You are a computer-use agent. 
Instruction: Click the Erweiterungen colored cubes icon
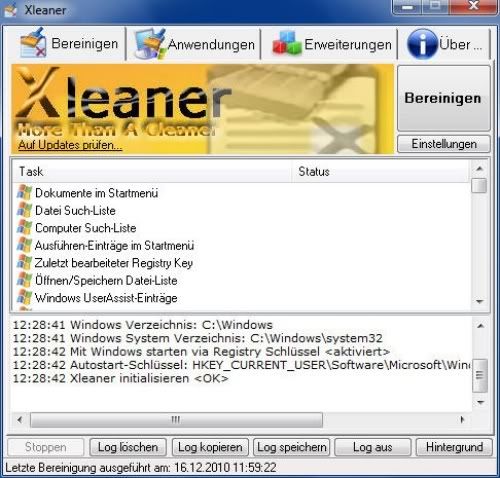[287, 43]
